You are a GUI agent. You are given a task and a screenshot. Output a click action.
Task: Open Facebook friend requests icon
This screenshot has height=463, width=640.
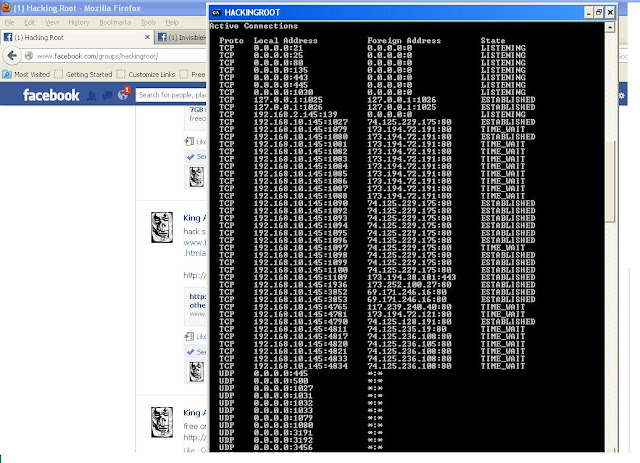pyautogui.click(x=92, y=96)
